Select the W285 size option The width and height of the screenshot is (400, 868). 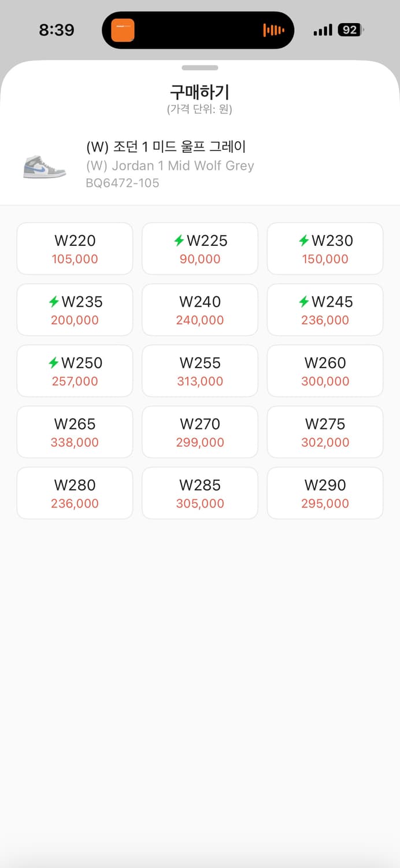200,493
